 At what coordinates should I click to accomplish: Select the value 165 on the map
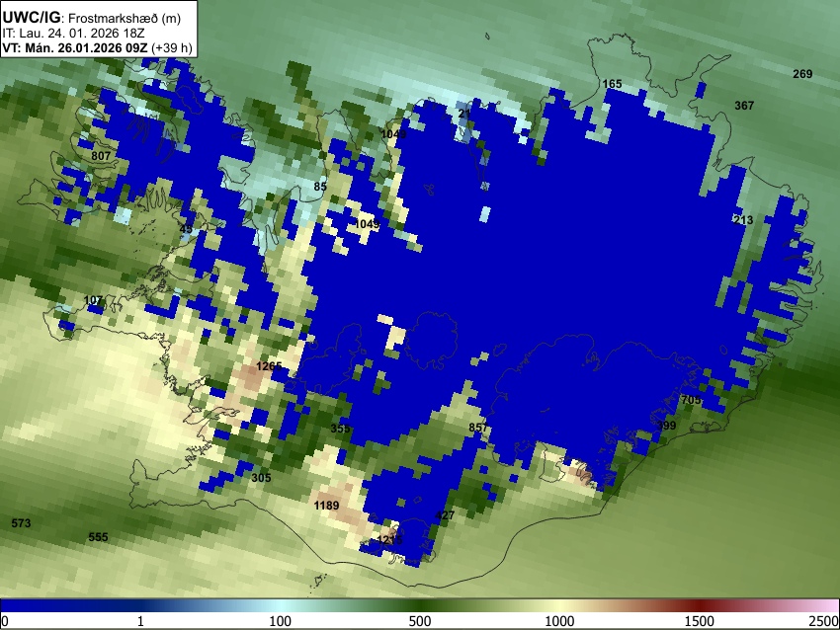(x=612, y=84)
